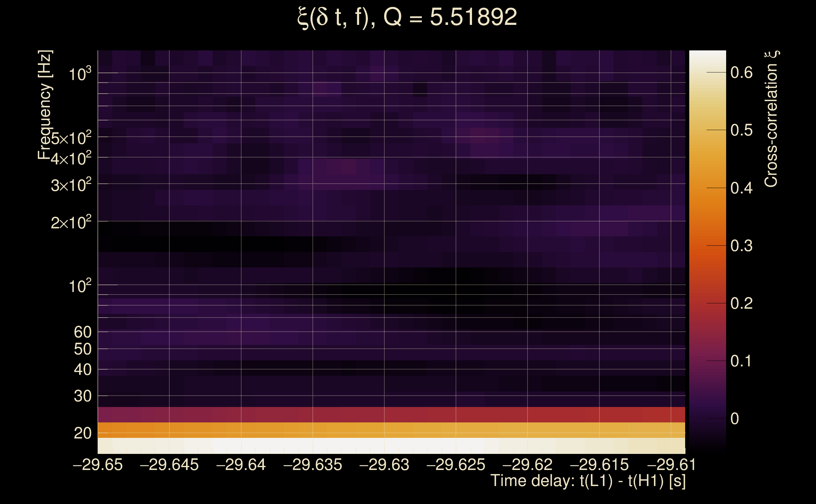The width and height of the screenshot is (816, 504).
Task: Click the 10³ frequency tick label
Action: (79, 74)
